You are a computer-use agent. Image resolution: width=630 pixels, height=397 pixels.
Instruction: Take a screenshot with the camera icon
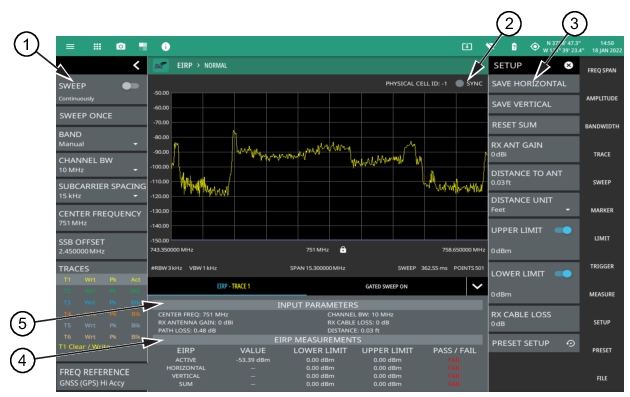tap(121, 47)
